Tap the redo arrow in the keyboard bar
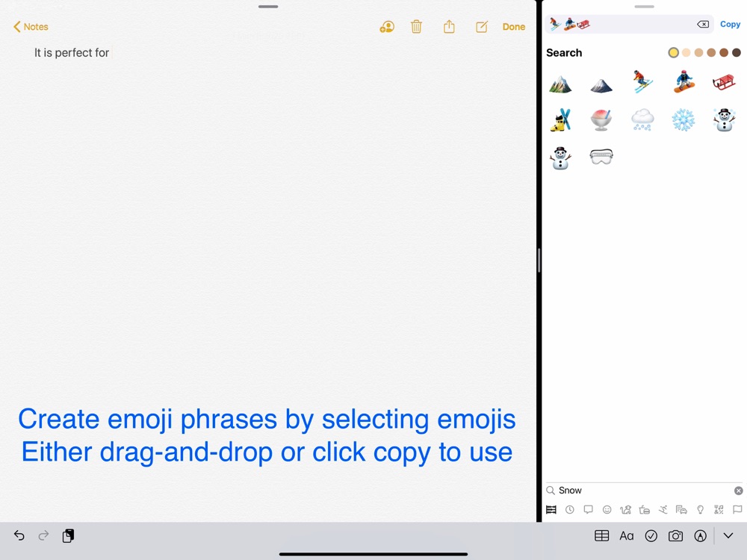 [x=43, y=535]
